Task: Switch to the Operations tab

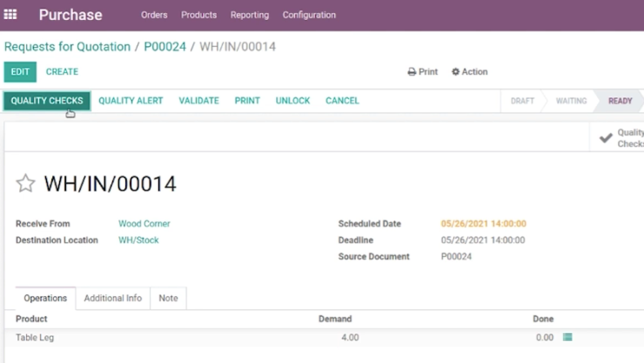Action: 45,298
